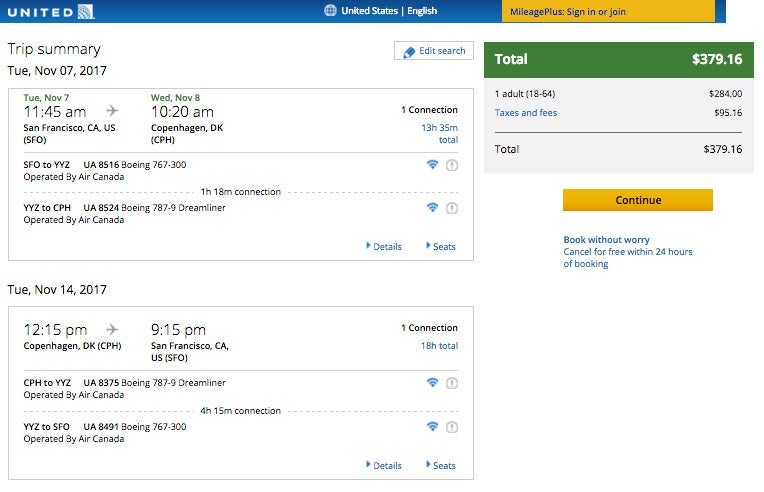Click Wi-Fi icon for UA 8516 flight
Screen dimensions: 764x492
click(432, 165)
